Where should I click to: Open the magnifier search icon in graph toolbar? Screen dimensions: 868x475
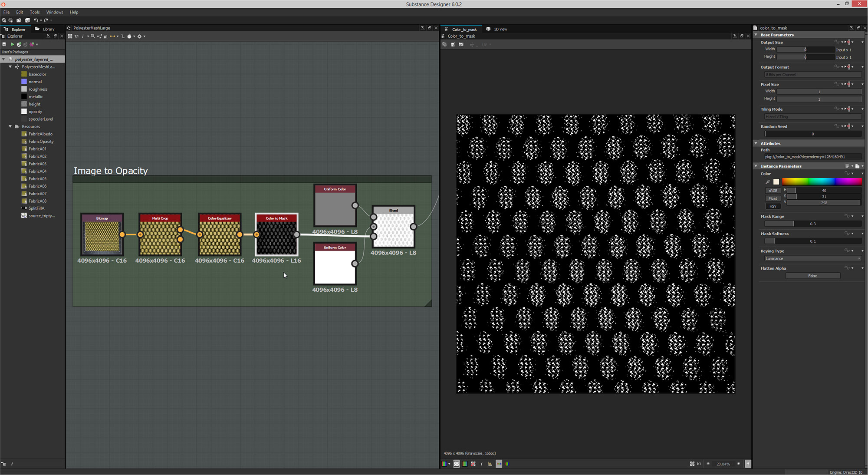[x=92, y=36]
